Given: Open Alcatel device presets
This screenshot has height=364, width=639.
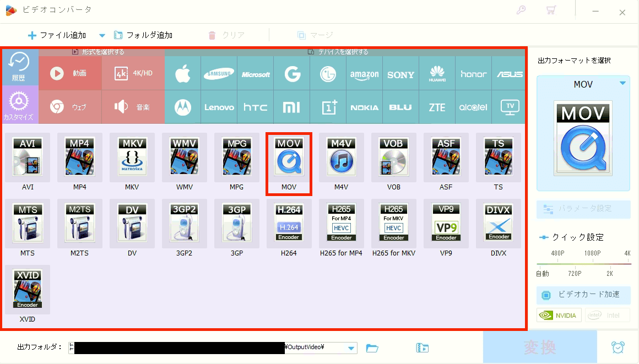Looking at the screenshot, I should pos(474,107).
